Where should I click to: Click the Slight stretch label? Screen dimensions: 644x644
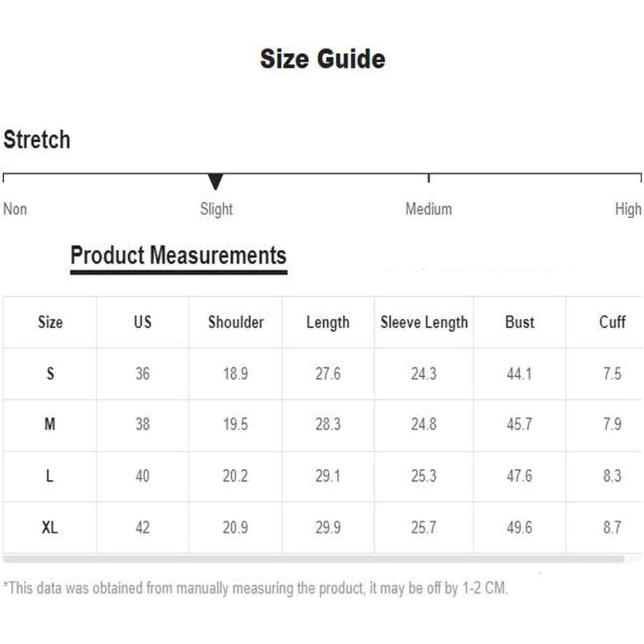(x=216, y=209)
